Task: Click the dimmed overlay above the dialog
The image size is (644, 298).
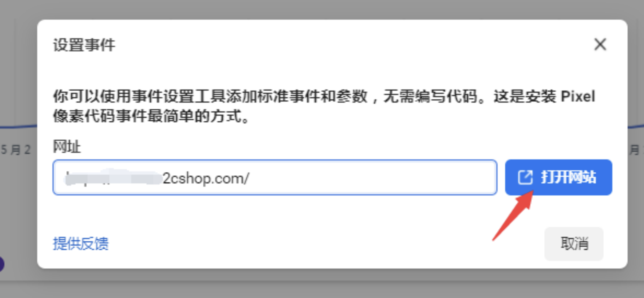Action: click(x=322, y=9)
